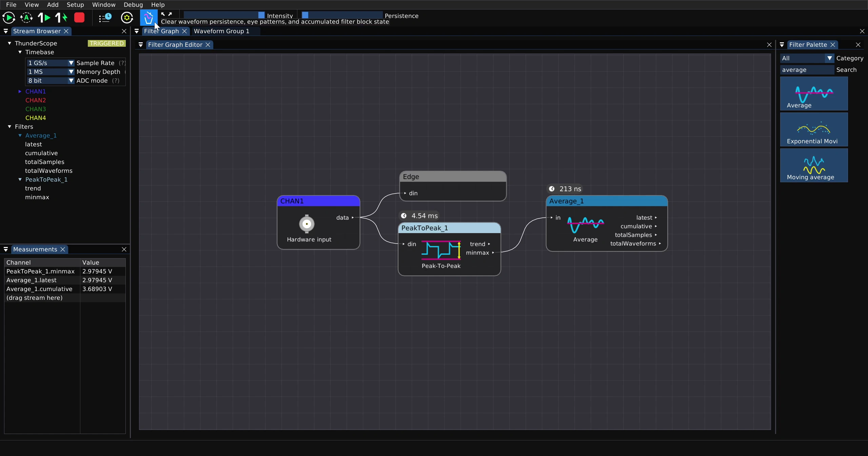Switch to the Waveform Group 1 tab

tap(221, 31)
